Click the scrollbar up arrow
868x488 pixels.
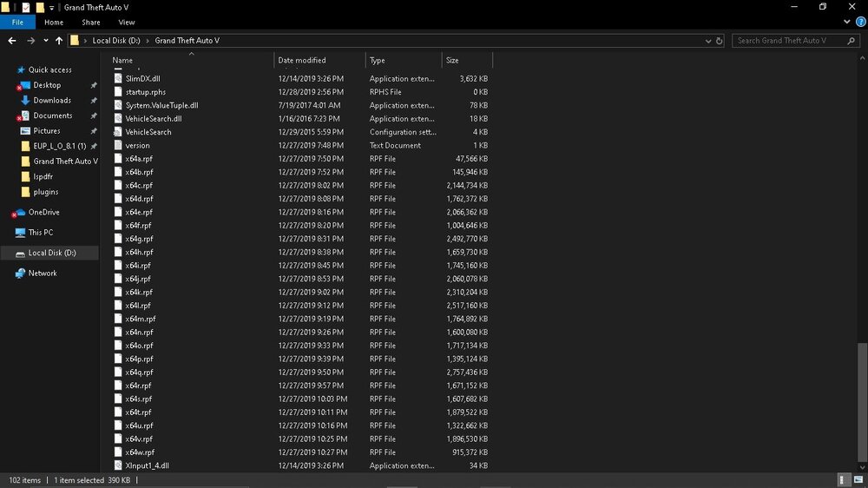862,57
